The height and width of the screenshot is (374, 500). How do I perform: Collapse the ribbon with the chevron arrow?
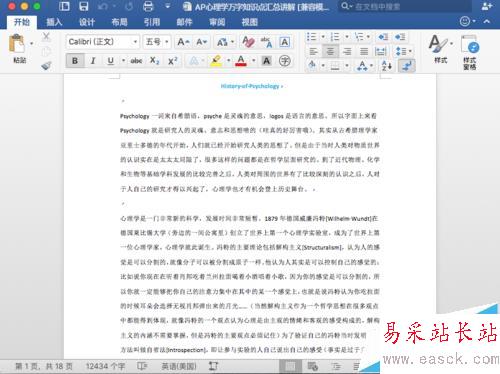[x=487, y=21]
